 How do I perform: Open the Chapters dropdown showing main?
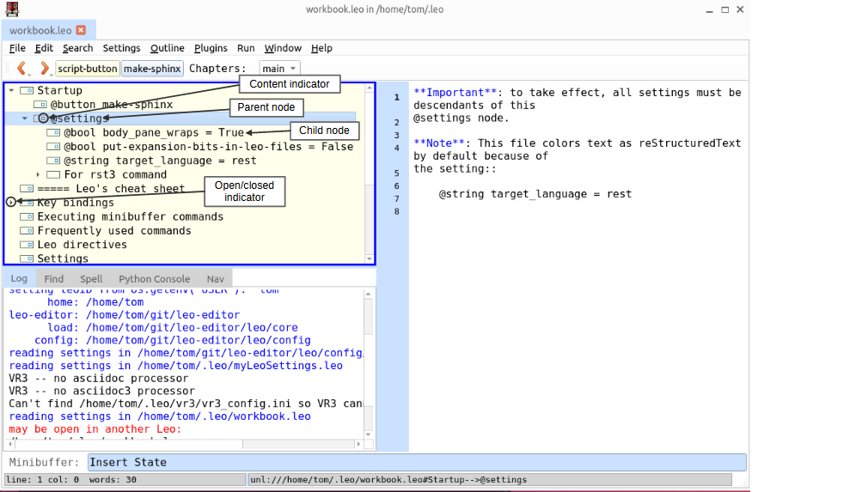(x=279, y=69)
